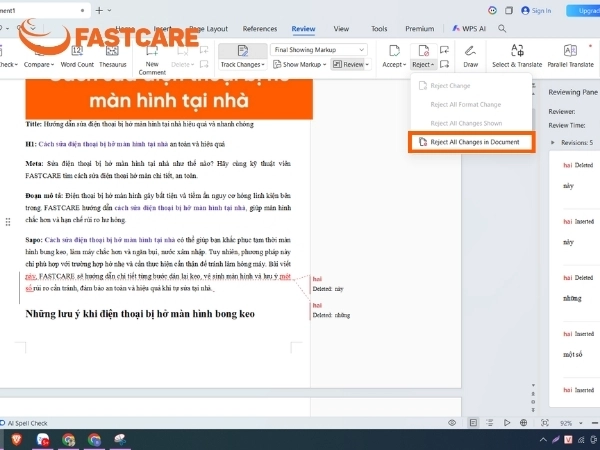600x450 pixels.
Task: Toggle eye protection mode in status bar
Action: point(452,423)
